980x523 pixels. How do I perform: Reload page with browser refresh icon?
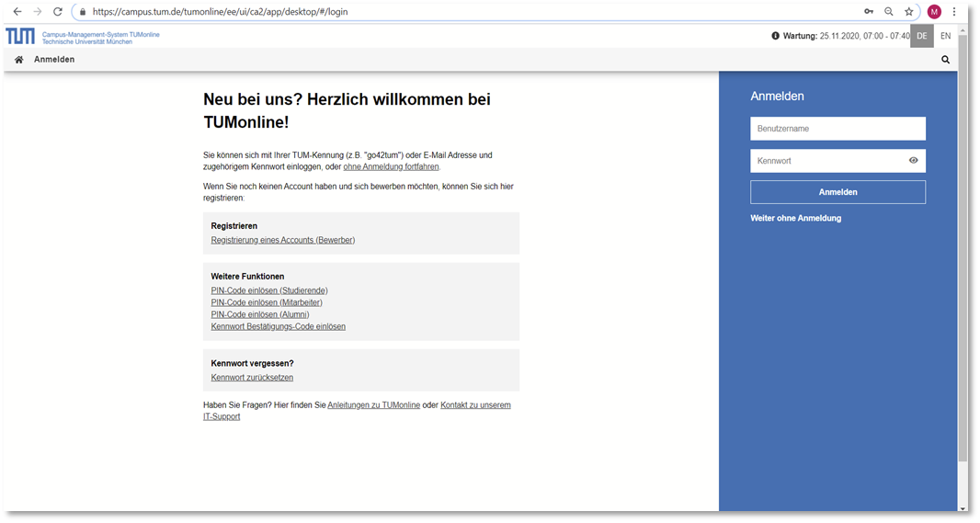(x=58, y=12)
